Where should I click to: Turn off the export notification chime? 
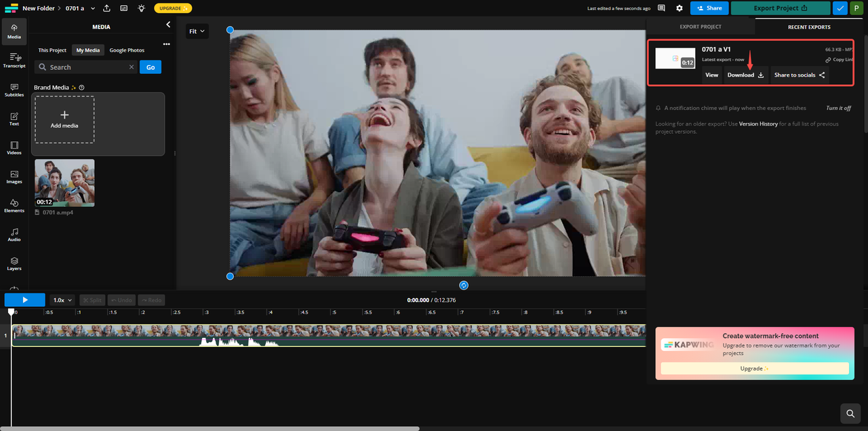(x=838, y=108)
